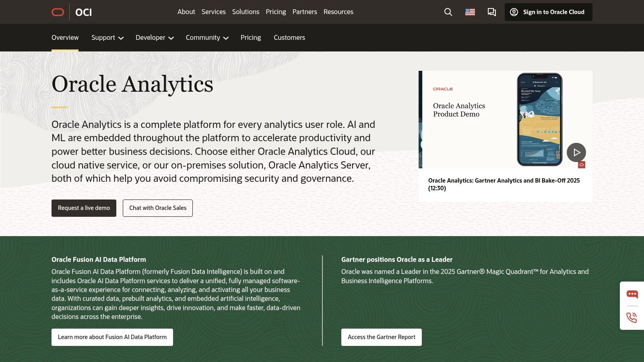Open the contact chat icon in top bar

coord(491,12)
